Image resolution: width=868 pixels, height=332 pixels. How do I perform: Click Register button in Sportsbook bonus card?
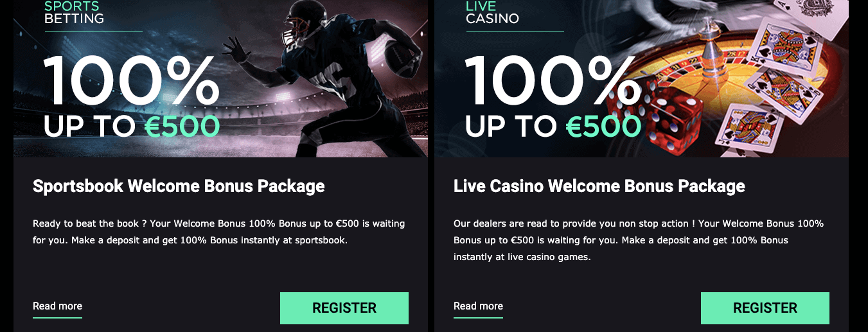[344, 308]
